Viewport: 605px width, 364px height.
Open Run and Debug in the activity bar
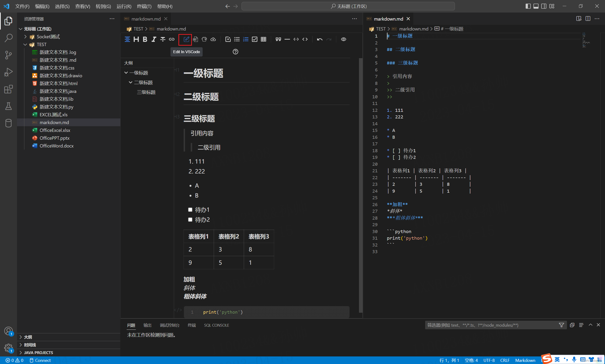click(8, 72)
